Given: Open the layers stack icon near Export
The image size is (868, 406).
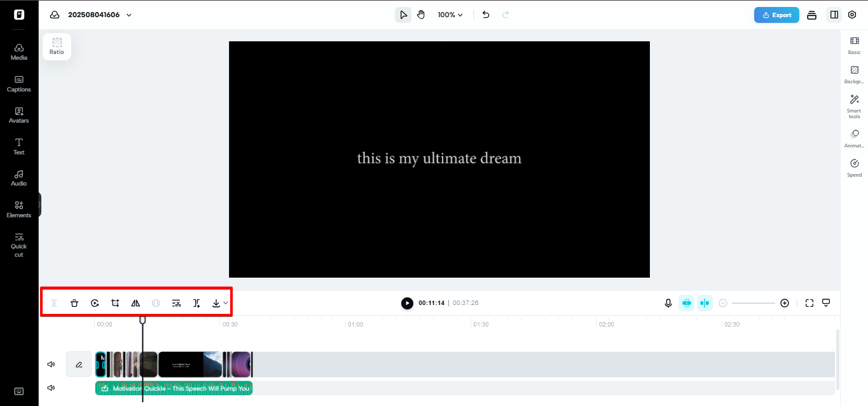Looking at the screenshot, I should pos(812,15).
